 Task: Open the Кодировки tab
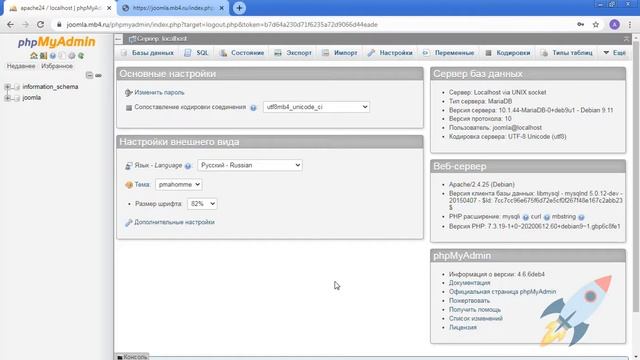[508, 53]
